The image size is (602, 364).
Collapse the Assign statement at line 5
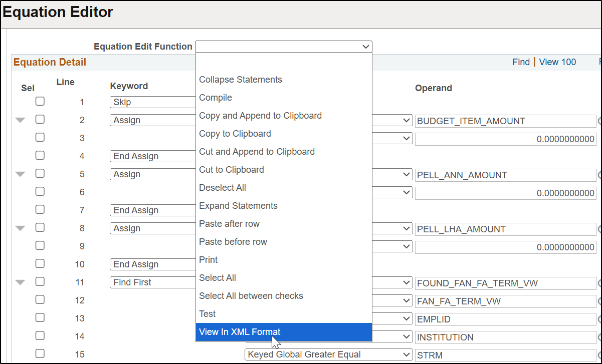click(x=20, y=174)
